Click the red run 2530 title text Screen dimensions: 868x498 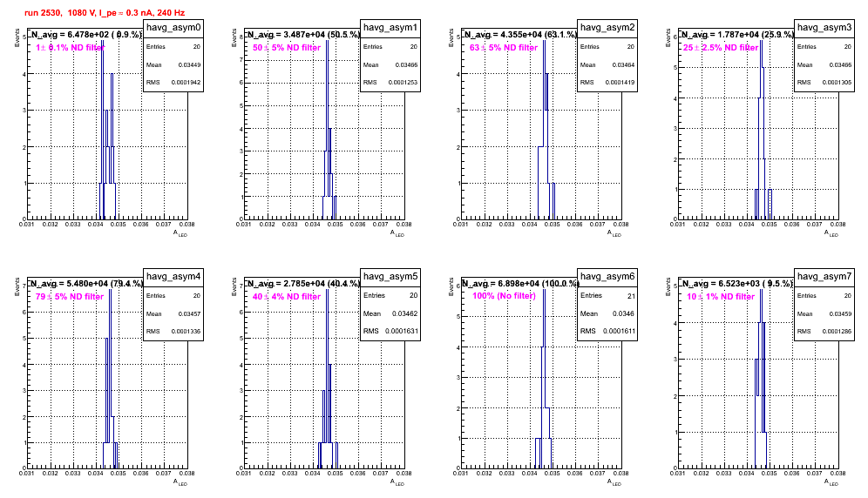[x=105, y=13]
